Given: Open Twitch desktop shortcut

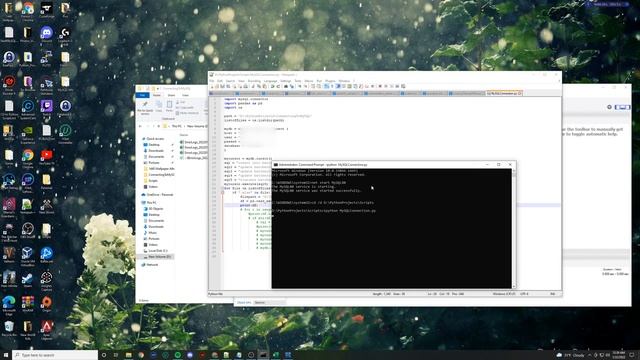Looking at the screenshot, I should click(x=47, y=108).
